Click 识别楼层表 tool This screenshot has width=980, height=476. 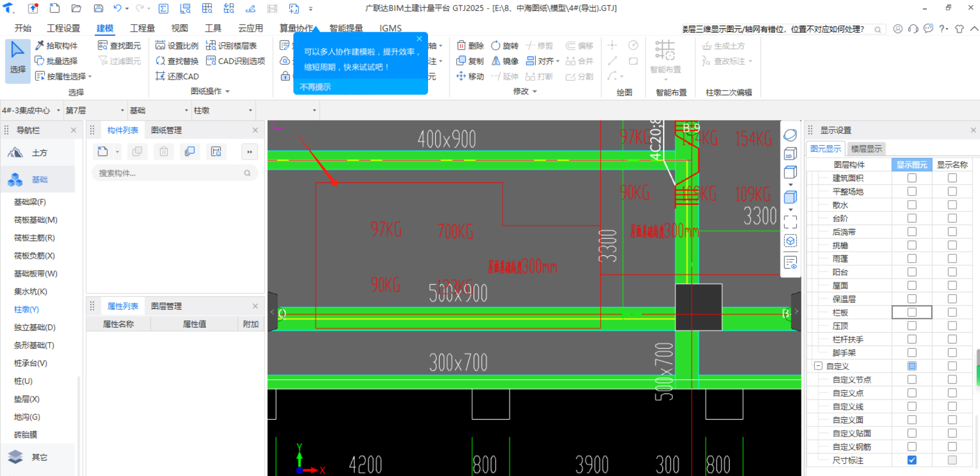pos(231,46)
